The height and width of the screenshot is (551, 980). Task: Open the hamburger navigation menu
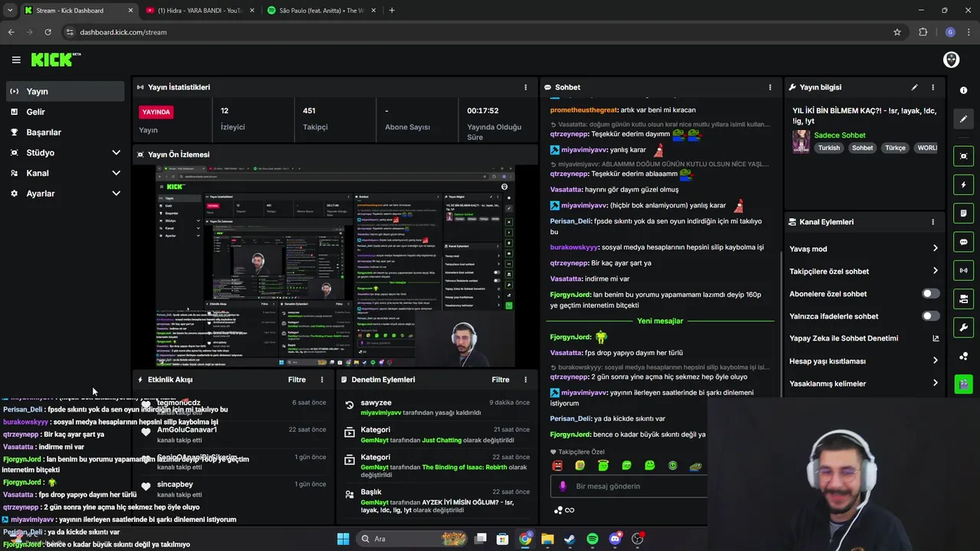pos(16,60)
